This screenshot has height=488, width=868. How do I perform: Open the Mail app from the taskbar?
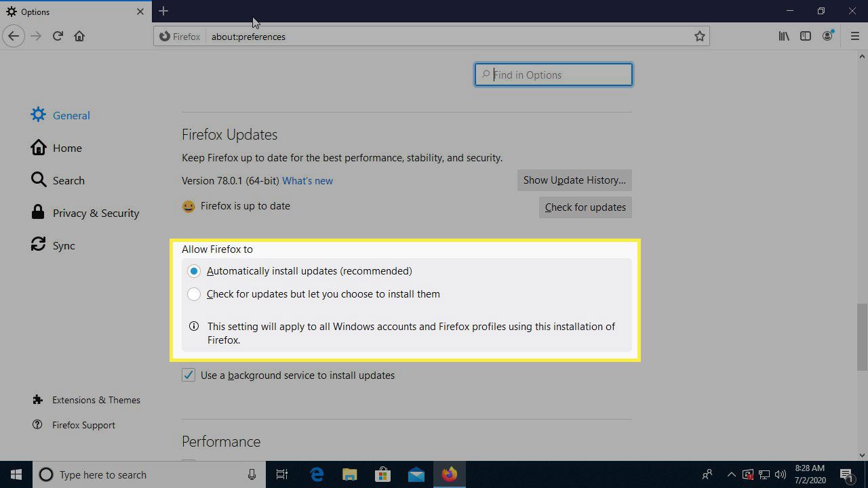pos(416,474)
